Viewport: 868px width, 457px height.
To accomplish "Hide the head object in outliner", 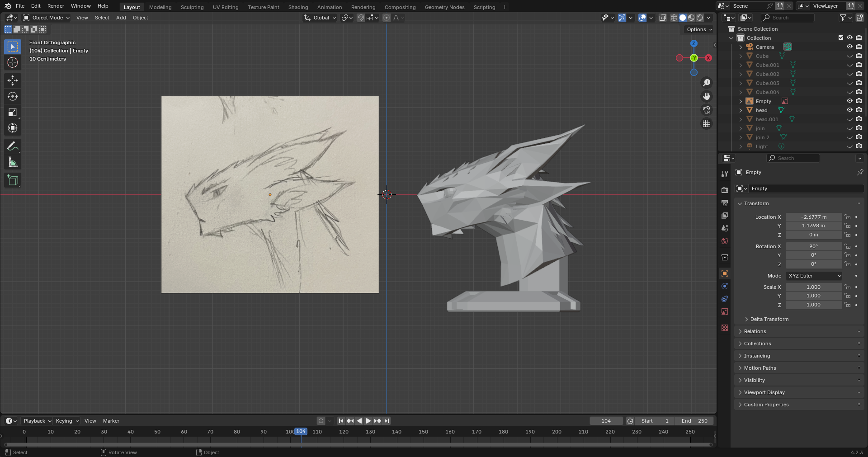I will coord(849,110).
